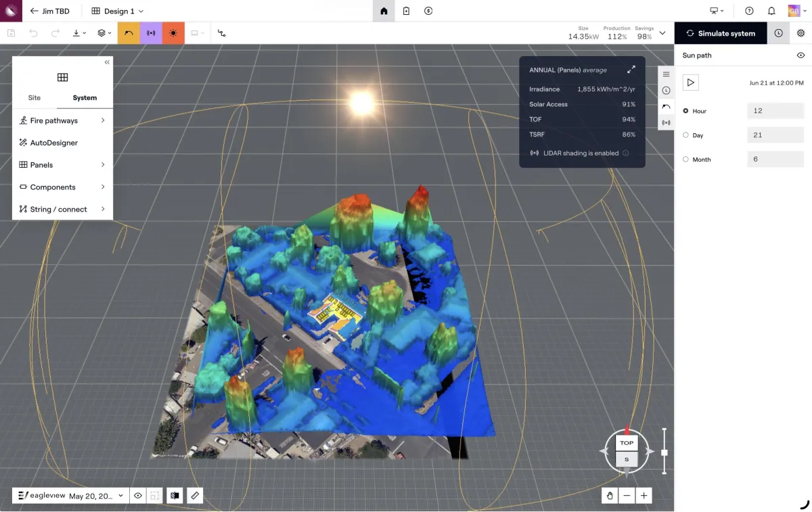This screenshot has height=512, width=812.
Task: Select the home design mode tab
Action: 384,11
